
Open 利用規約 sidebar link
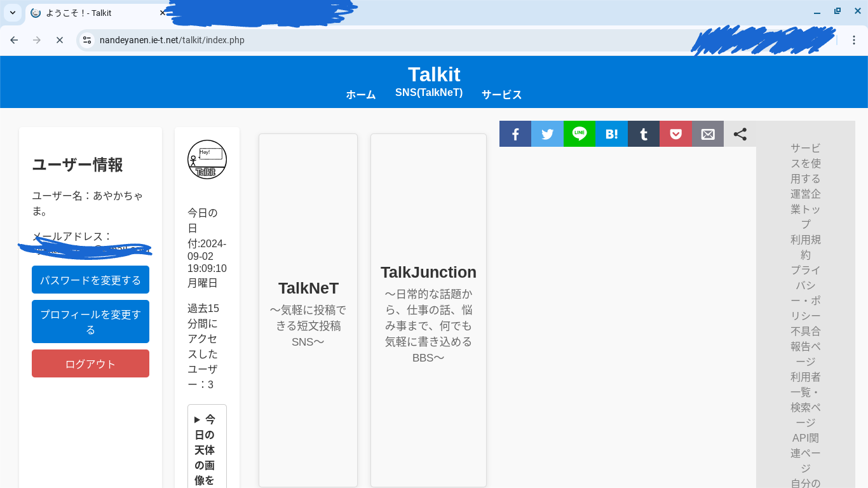pos(806,247)
